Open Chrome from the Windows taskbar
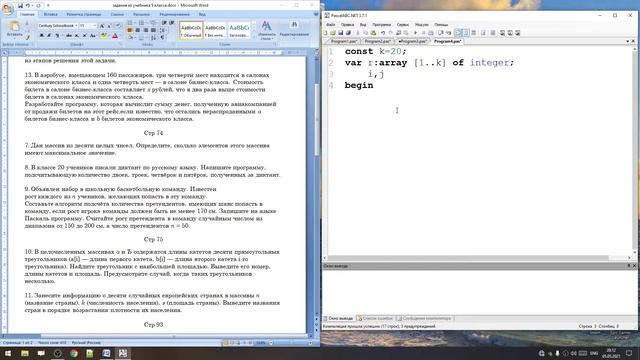 (x=73, y=353)
